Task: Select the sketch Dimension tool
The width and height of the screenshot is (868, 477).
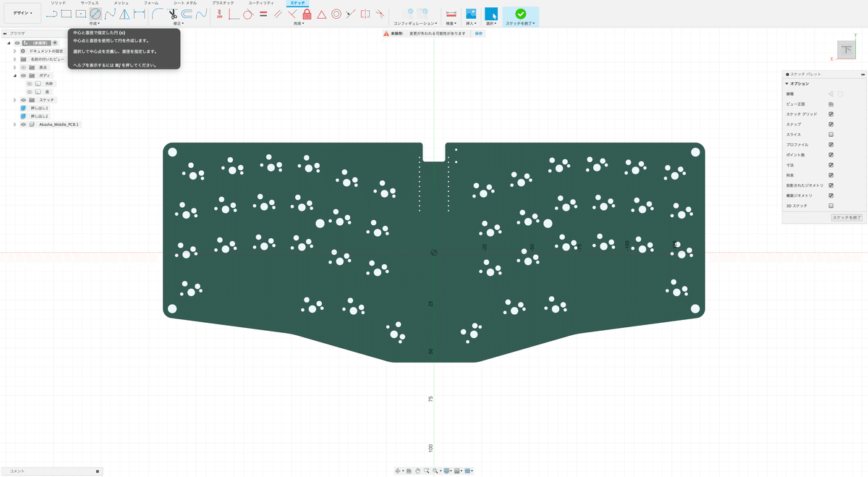Action: [139, 13]
